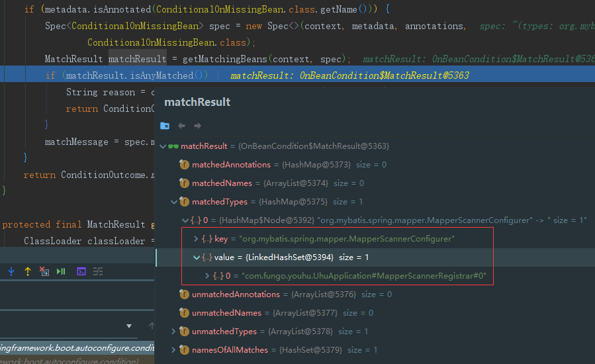Click the matchResult popup title

click(x=197, y=102)
